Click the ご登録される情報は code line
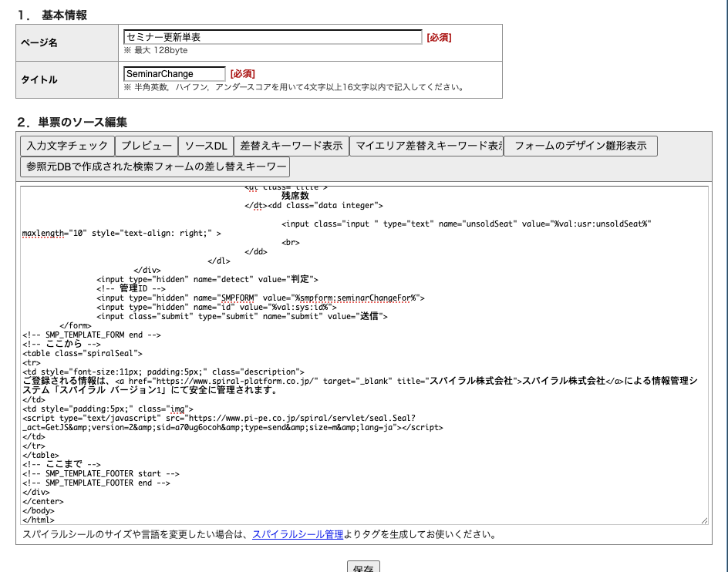The image size is (728, 572). tap(360, 381)
